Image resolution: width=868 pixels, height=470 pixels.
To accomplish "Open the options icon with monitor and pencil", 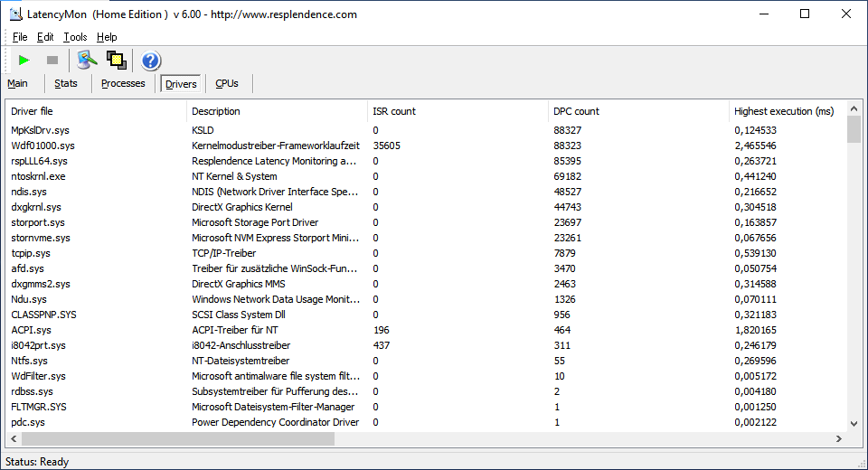I will (87, 61).
